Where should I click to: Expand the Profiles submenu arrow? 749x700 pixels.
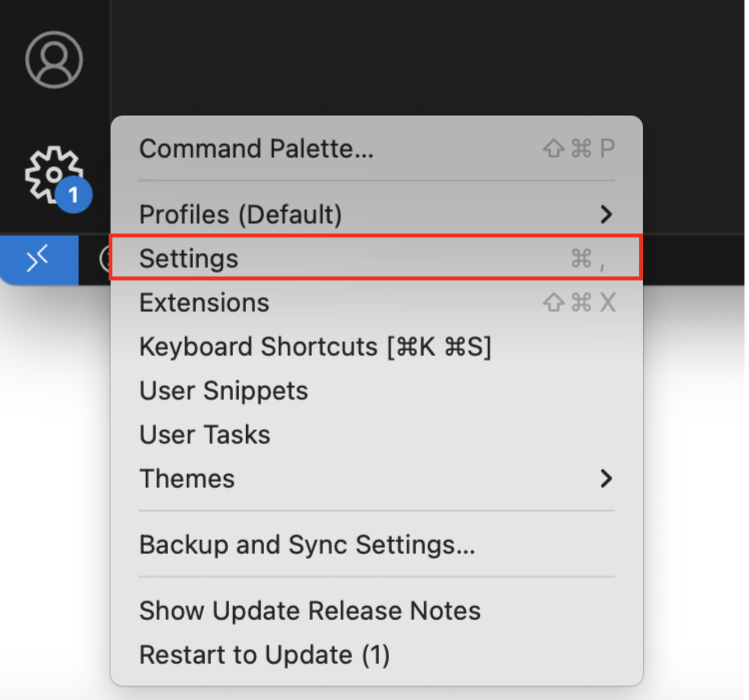pyautogui.click(x=606, y=214)
